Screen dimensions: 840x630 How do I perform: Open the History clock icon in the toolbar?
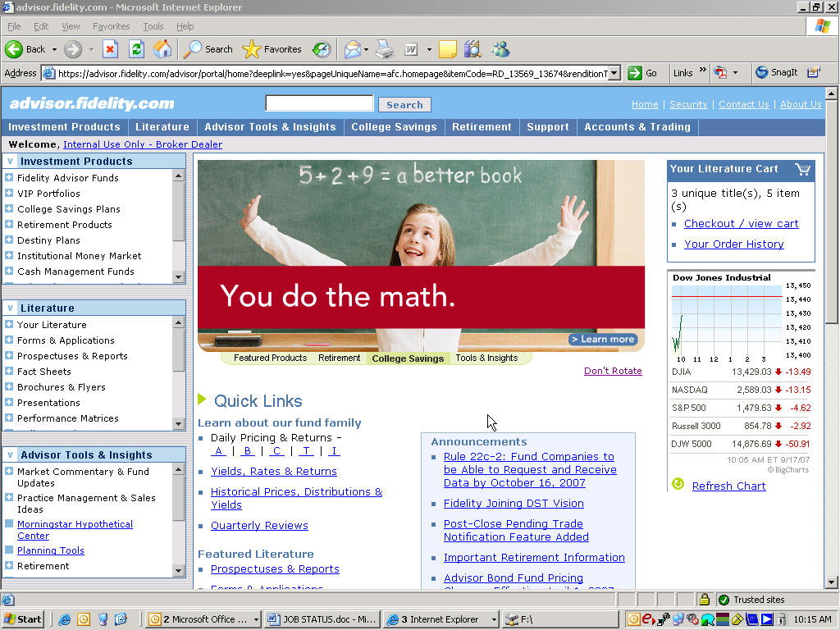coord(322,49)
